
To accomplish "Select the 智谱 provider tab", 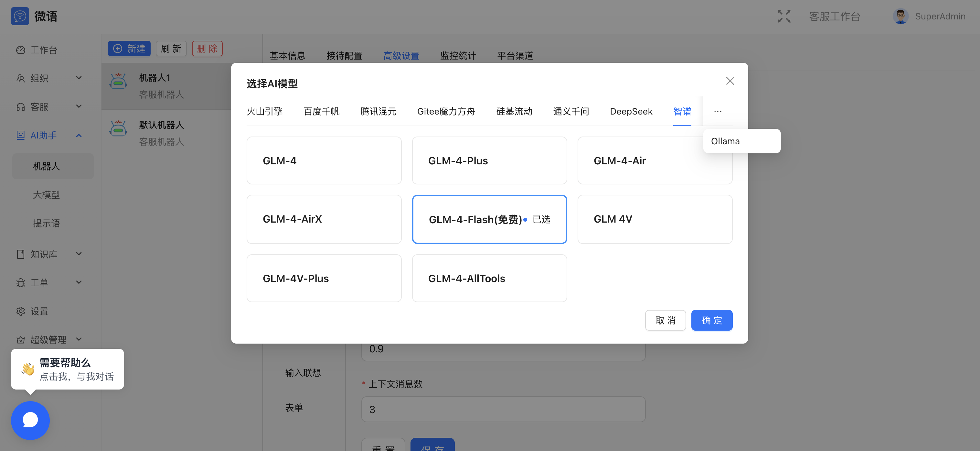I will pos(682,111).
